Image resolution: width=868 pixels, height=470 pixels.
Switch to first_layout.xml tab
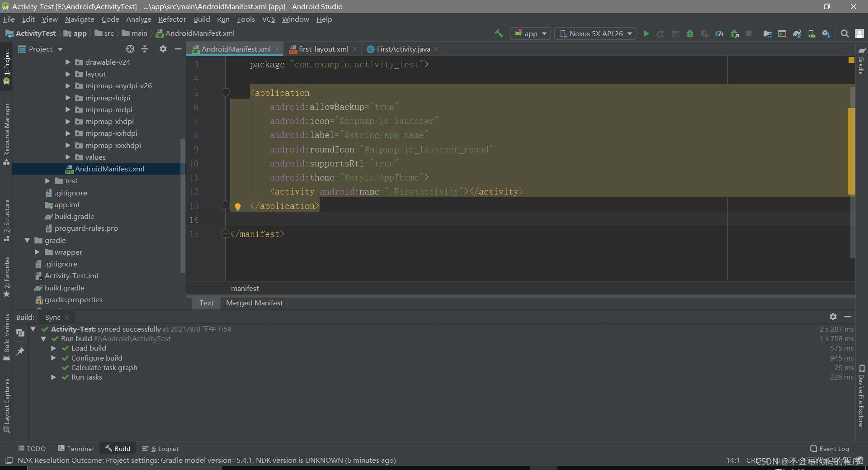(323, 49)
